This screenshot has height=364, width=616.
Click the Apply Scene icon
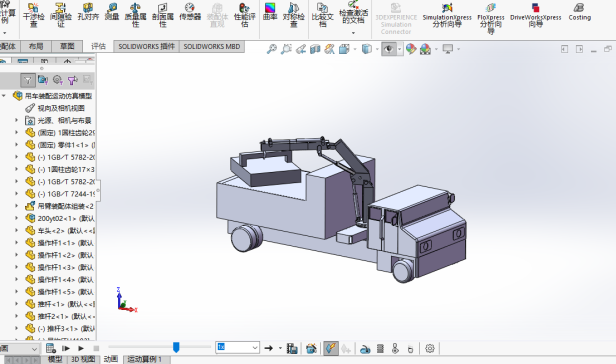coord(425,49)
